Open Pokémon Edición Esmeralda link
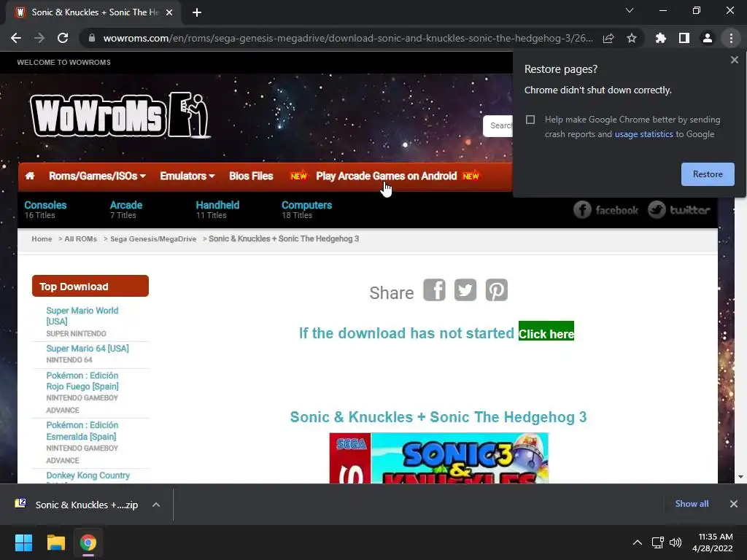The height and width of the screenshot is (560, 747). click(82, 430)
